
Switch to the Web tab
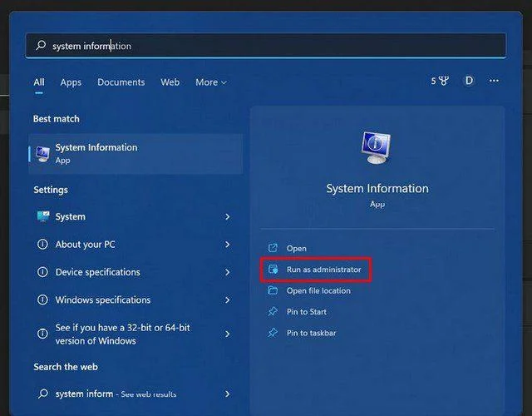(170, 82)
